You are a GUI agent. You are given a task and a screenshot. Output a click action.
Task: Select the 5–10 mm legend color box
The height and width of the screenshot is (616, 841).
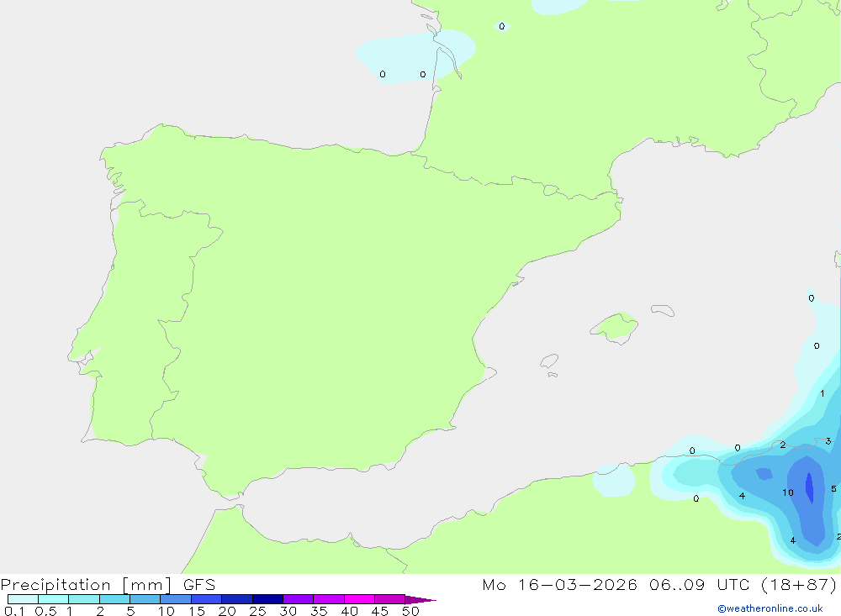pos(145,599)
